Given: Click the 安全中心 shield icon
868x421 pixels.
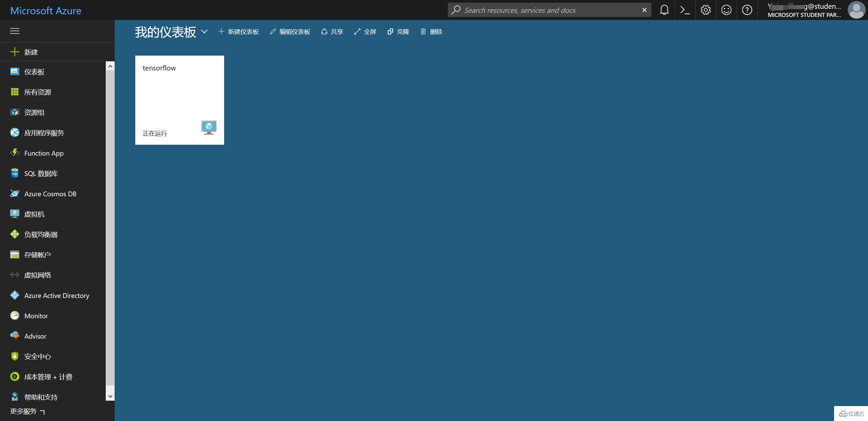Looking at the screenshot, I should (x=15, y=356).
